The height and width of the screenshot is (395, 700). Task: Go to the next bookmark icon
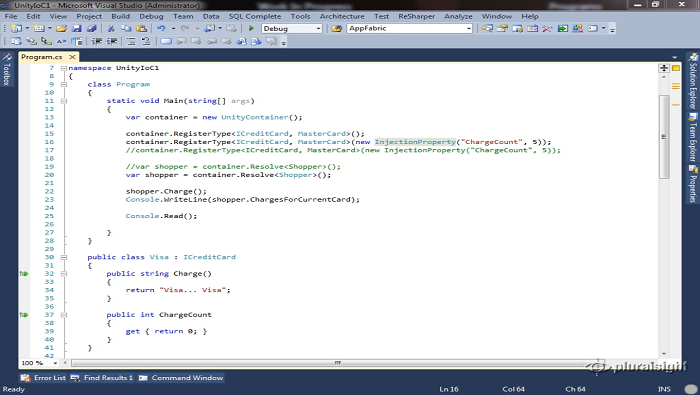[x=196, y=42]
